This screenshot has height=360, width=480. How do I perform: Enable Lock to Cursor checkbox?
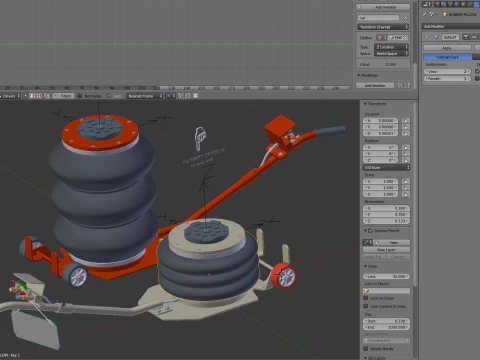(x=366, y=298)
